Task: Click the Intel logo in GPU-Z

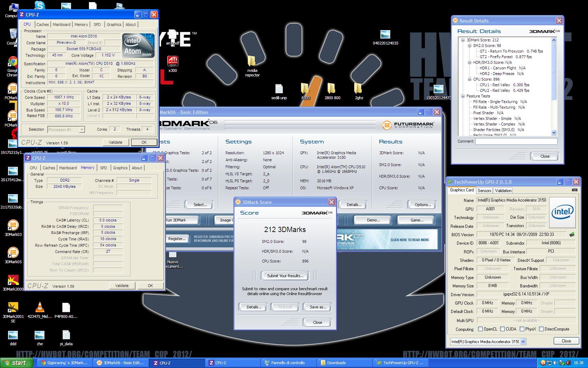Action: pos(562,212)
